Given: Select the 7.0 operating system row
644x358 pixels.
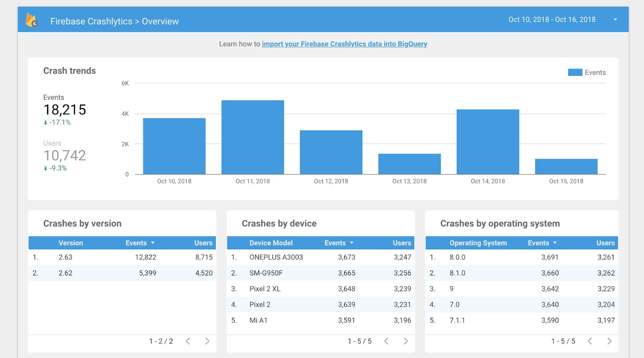Looking at the screenshot, I should 522,304.
